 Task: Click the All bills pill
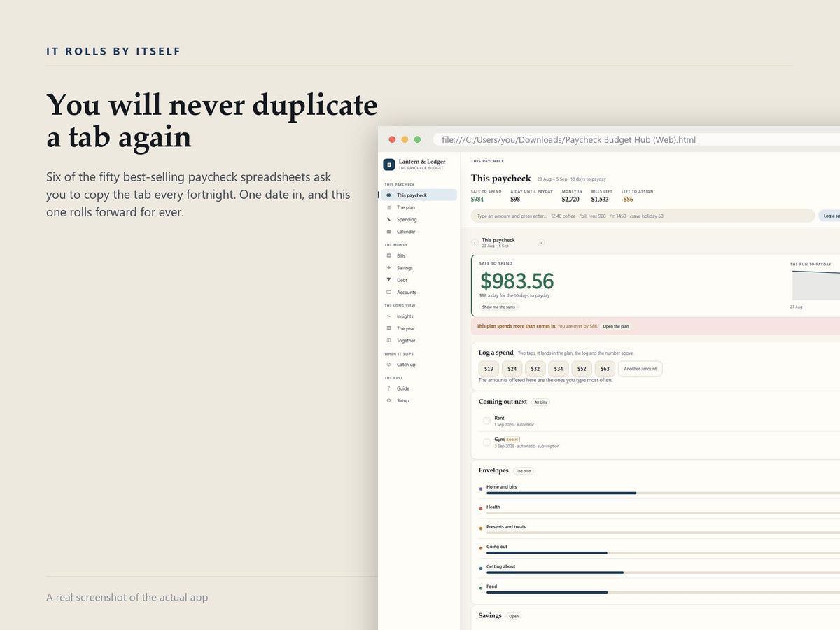click(541, 402)
